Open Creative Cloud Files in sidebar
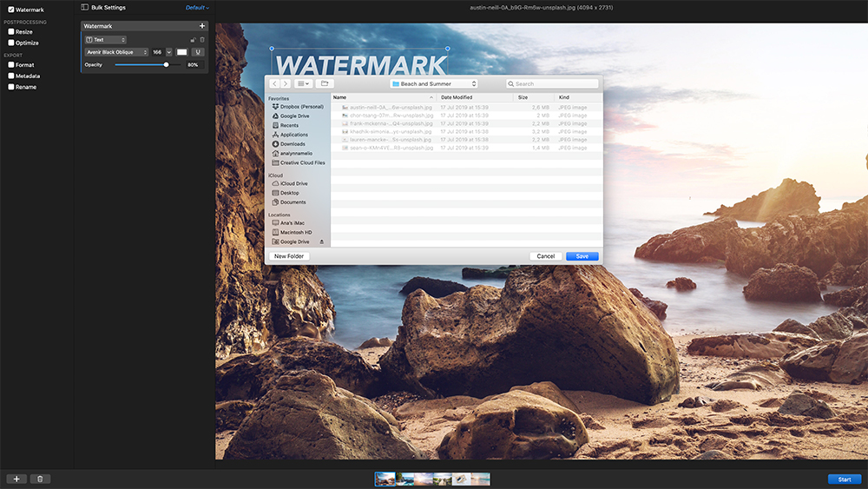Viewport: 868px width, 489px height. pyautogui.click(x=299, y=162)
